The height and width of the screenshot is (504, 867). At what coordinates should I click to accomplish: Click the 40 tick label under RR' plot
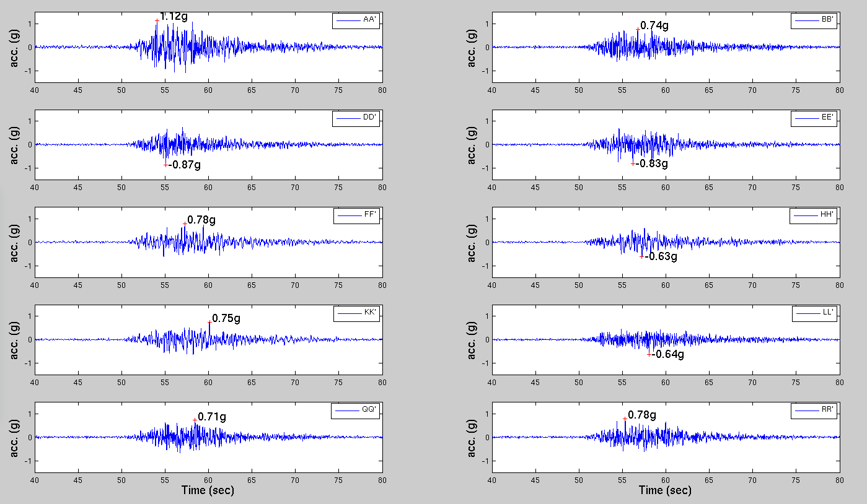[x=492, y=479]
